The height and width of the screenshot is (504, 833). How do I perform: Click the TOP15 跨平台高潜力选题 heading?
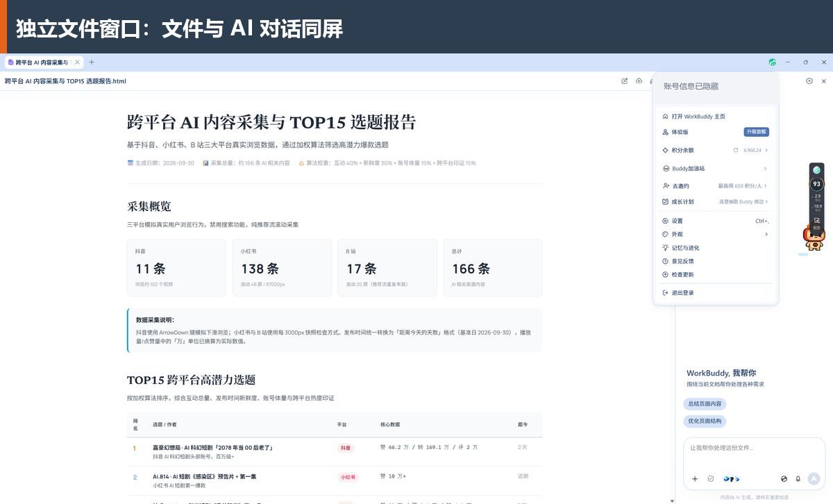click(191, 380)
